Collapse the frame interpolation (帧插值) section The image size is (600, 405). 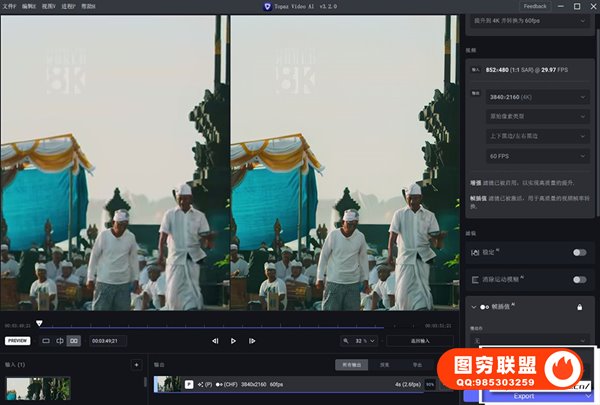tap(473, 308)
